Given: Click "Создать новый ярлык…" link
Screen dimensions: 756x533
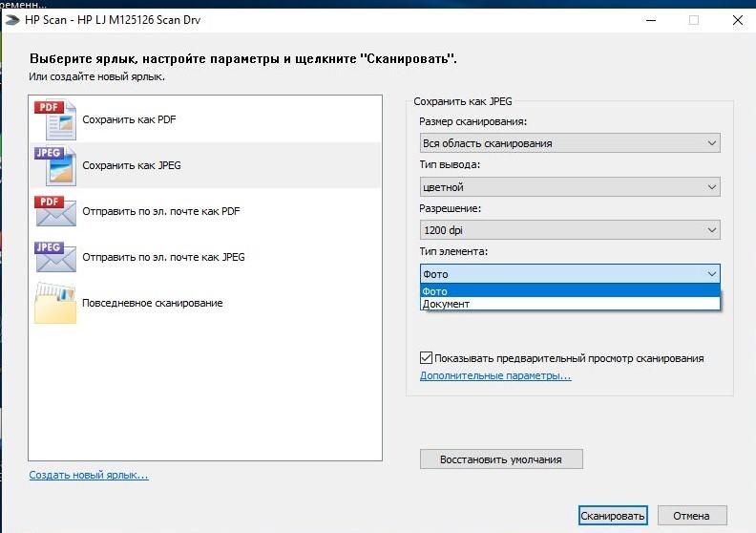Looking at the screenshot, I should coord(89,475).
